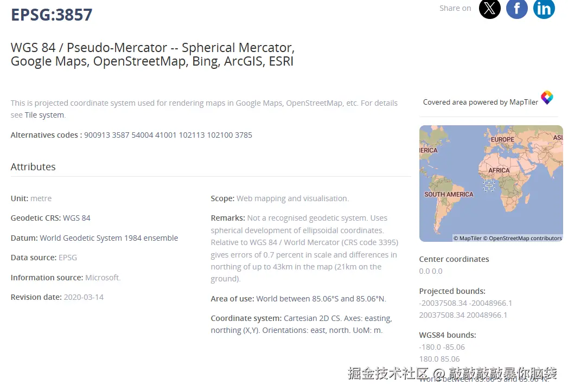Image resolution: width=568 pixels, height=392 pixels.
Task: Click projected bounds value 20037508.34 20048966.1
Action: point(463,315)
